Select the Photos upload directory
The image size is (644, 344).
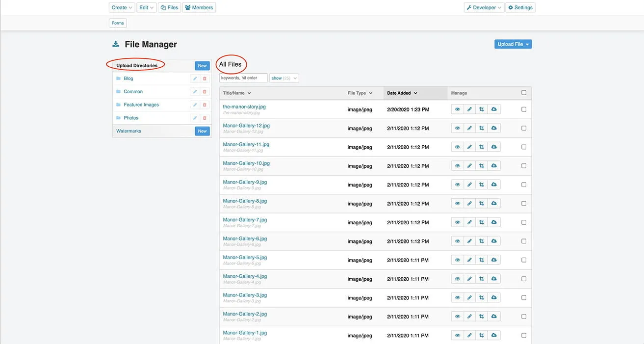click(x=131, y=118)
